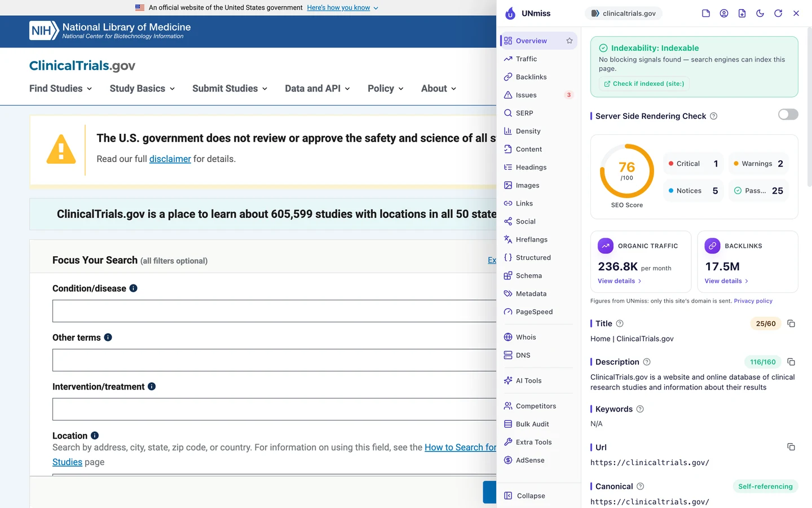
Task: Open the Traffic tab in sidebar
Action: [x=539, y=59]
